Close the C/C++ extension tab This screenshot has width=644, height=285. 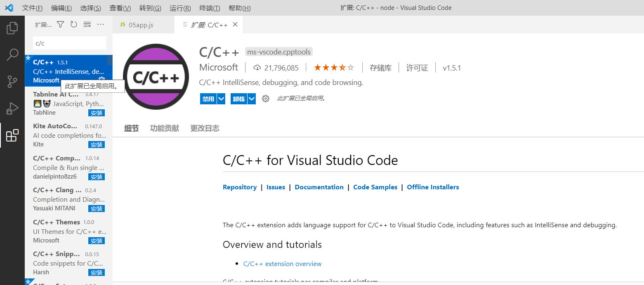click(235, 25)
